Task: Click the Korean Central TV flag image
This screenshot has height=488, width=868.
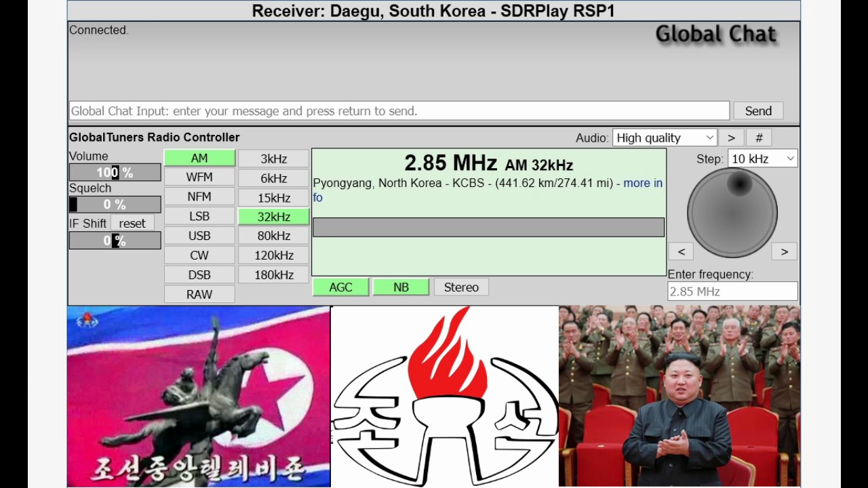Action: pos(199,396)
